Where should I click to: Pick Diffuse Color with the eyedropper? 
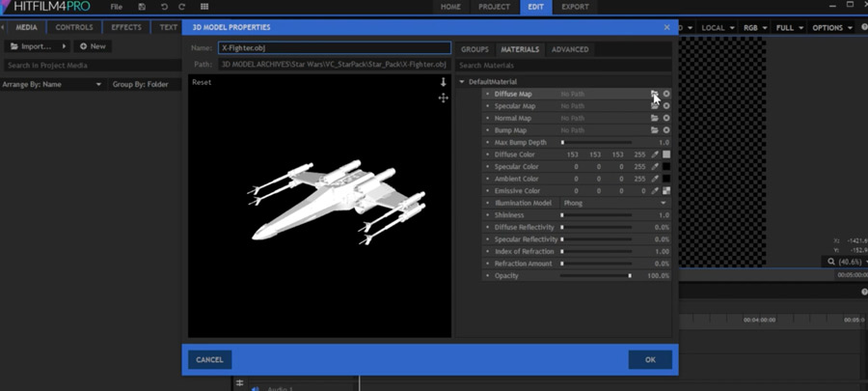pos(655,154)
